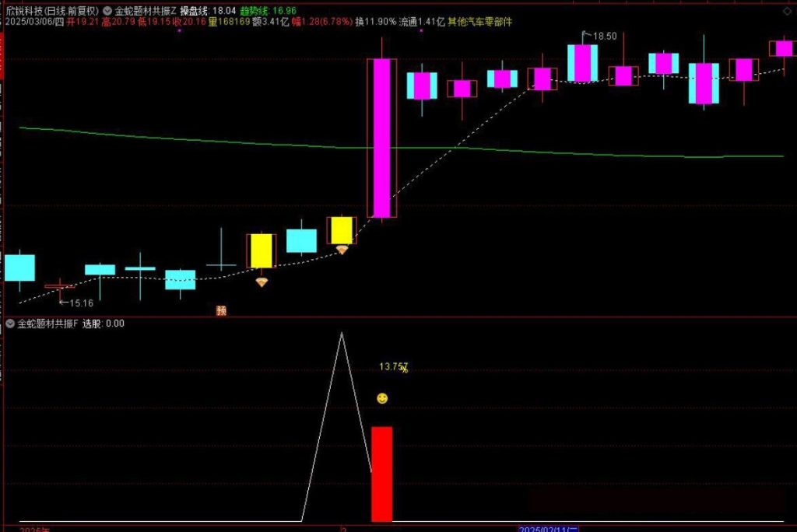Click the second orange diamond under yellow candle
Image resolution: width=797 pixels, height=532 pixels.
(342, 250)
